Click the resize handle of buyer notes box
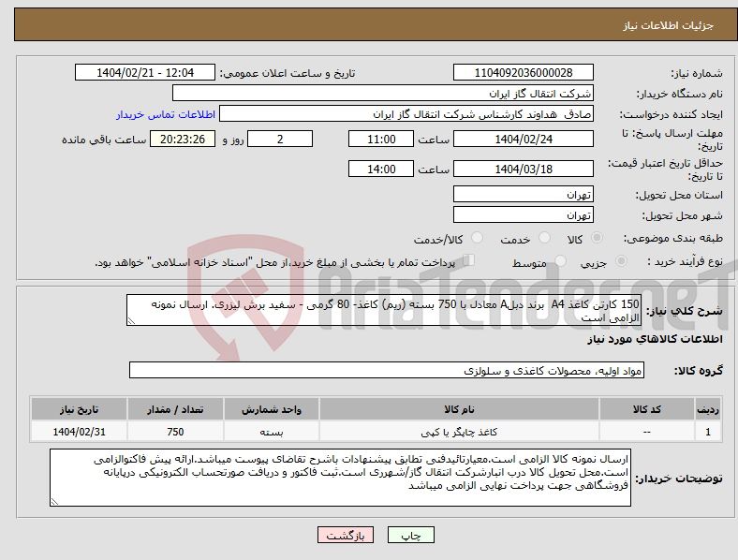The image size is (738, 560). click(54, 502)
